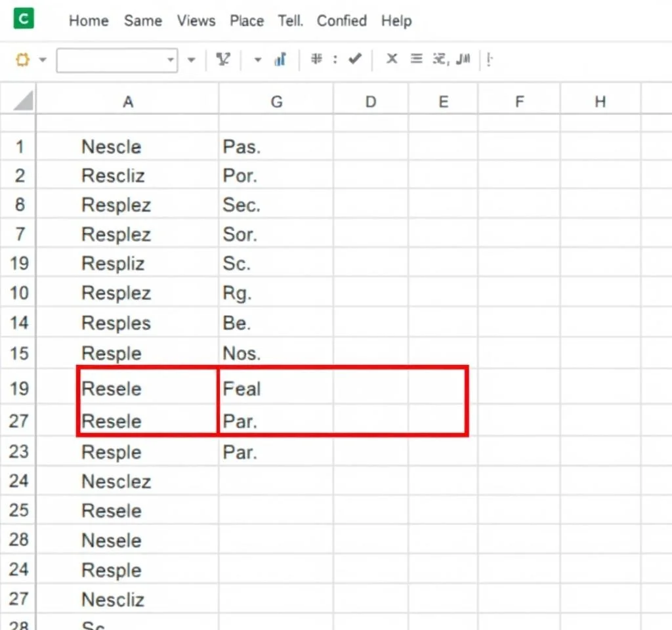Click the blue bar chart icon
672x630 pixels.
tap(280, 60)
